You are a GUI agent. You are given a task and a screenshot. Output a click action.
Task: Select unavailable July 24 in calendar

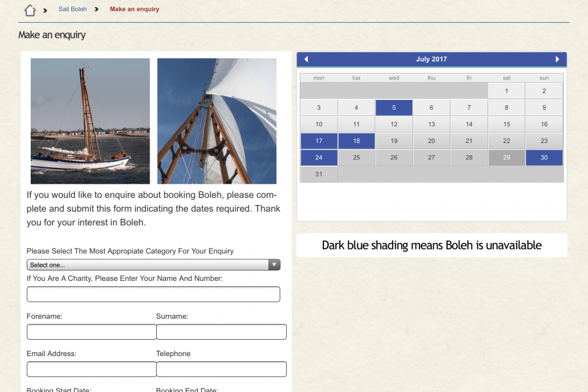(319, 157)
